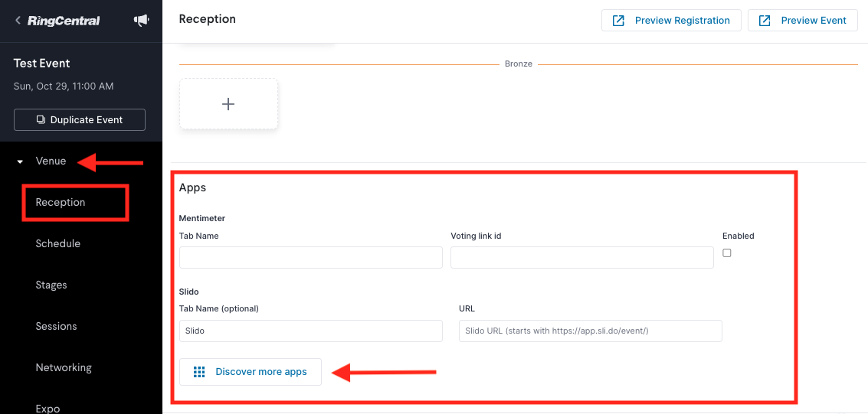Click the back chevron beside RingCentral logo

18,21
